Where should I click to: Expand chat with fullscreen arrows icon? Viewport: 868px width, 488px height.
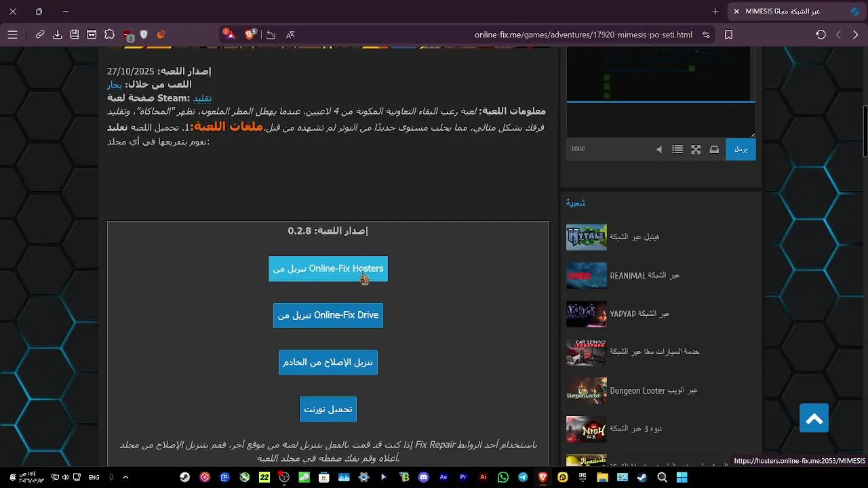696,150
